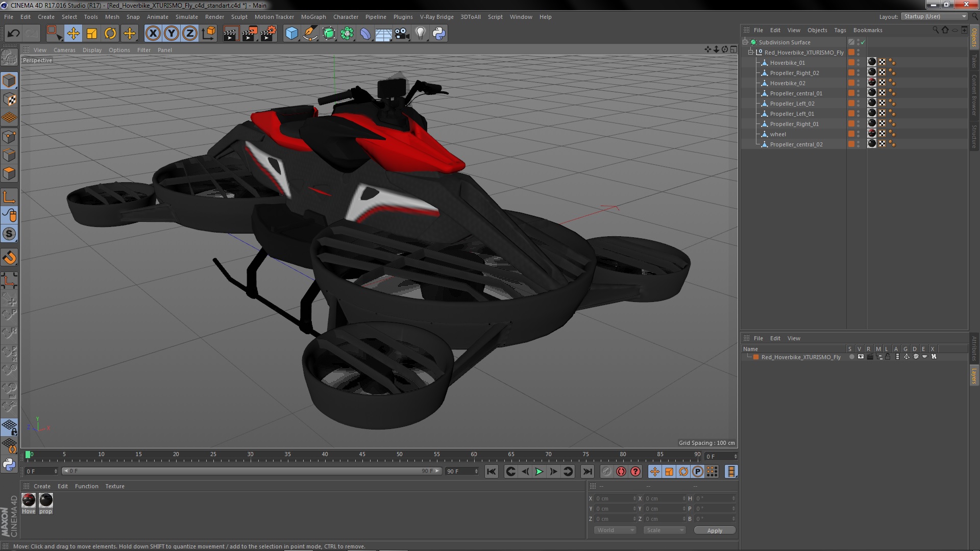Click the coordinate system icon
This screenshot has width=980, height=551.
pyautogui.click(x=208, y=34)
